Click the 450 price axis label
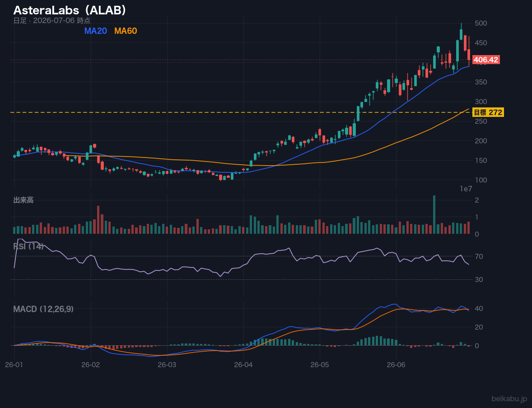The image size is (532, 408). [x=481, y=43]
